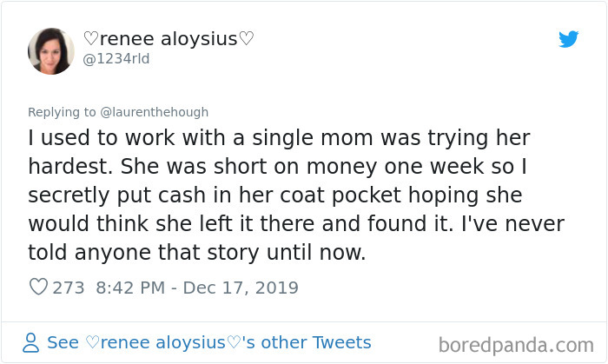Open the 8:42 PM timestamp link
The height and width of the screenshot is (364, 608).
click(129, 288)
